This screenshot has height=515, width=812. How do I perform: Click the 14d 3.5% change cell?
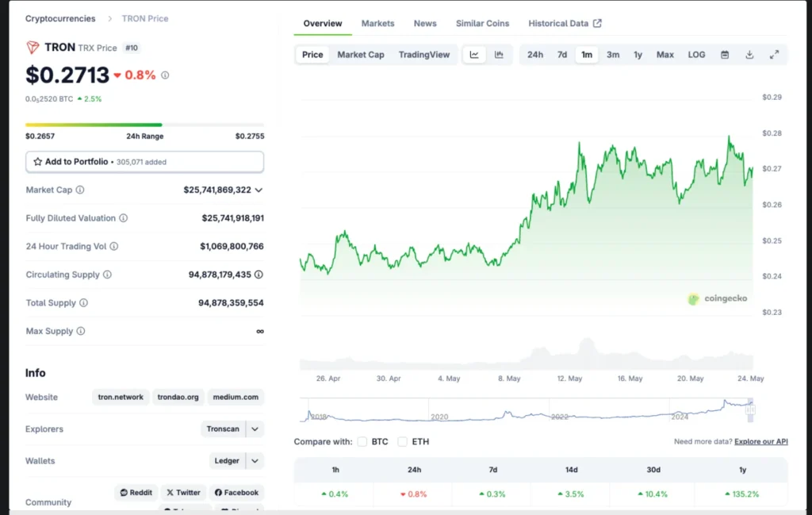coord(571,494)
